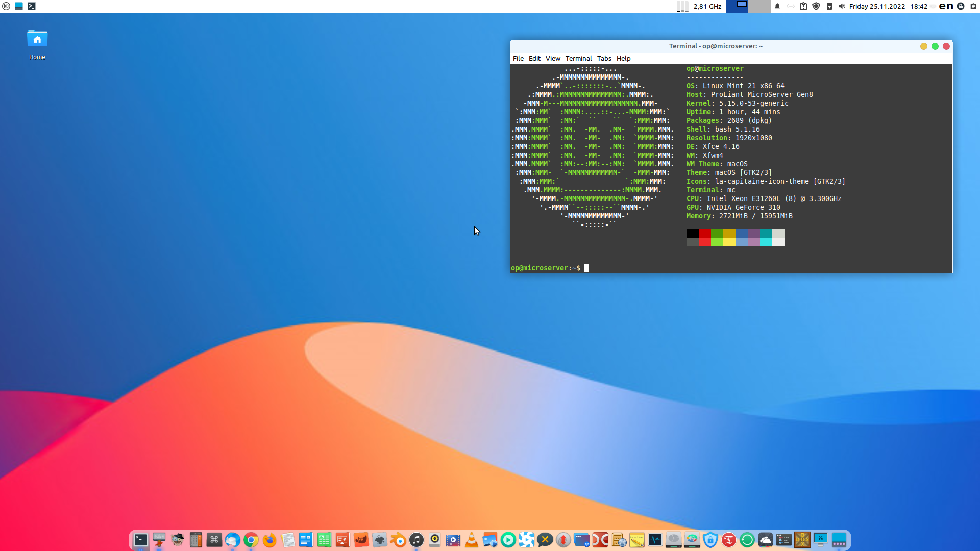980x551 pixels.
Task: Click the en keyboard layout indicator
Action: pyautogui.click(x=946, y=6)
